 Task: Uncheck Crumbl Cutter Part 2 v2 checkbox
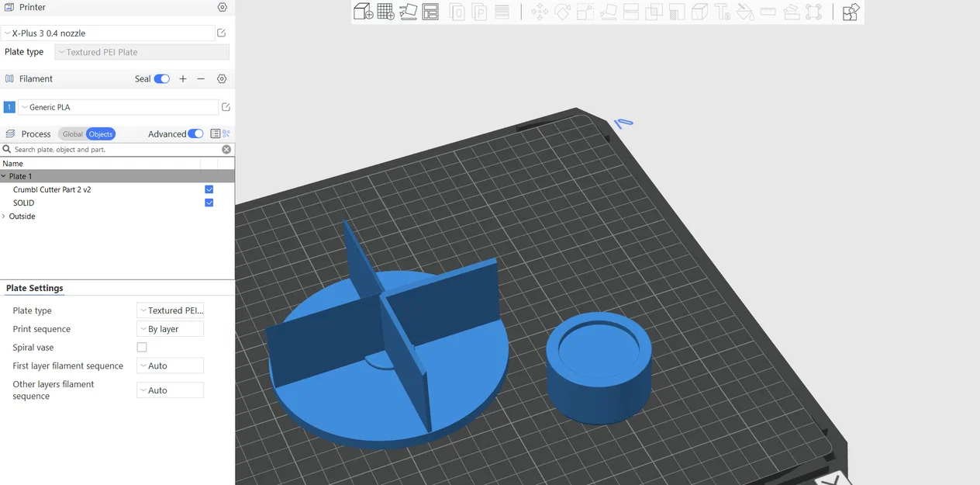[x=209, y=189]
